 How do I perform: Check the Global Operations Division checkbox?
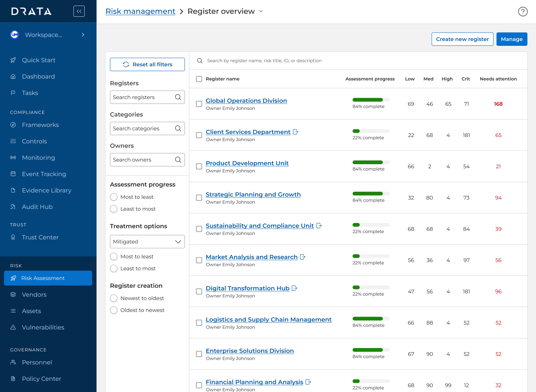[x=199, y=104]
